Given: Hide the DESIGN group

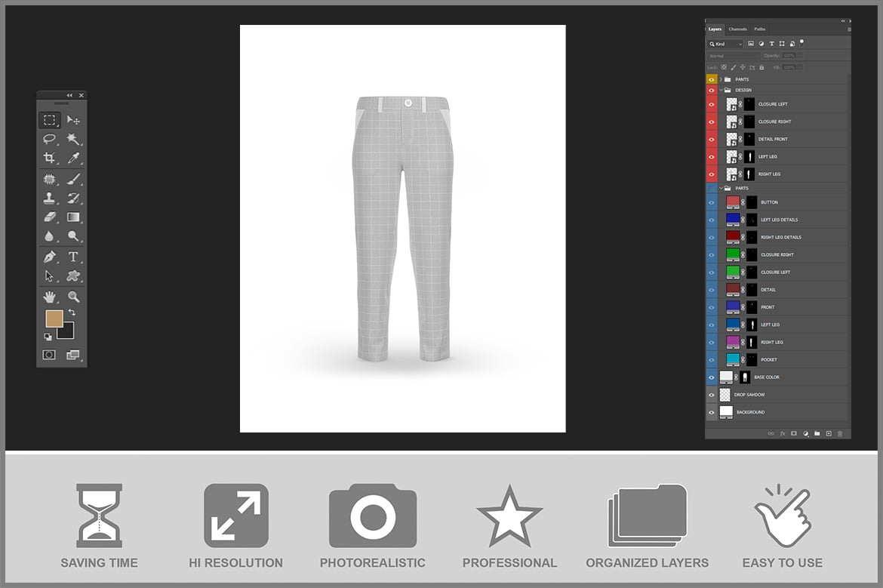Looking at the screenshot, I should coord(711,90).
